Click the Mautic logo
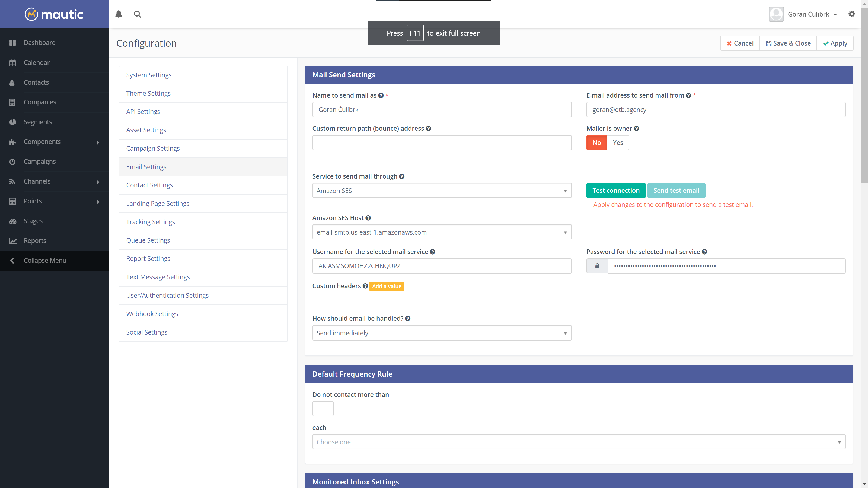Image resolution: width=868 pixels, height=488 pixels. 54,14
